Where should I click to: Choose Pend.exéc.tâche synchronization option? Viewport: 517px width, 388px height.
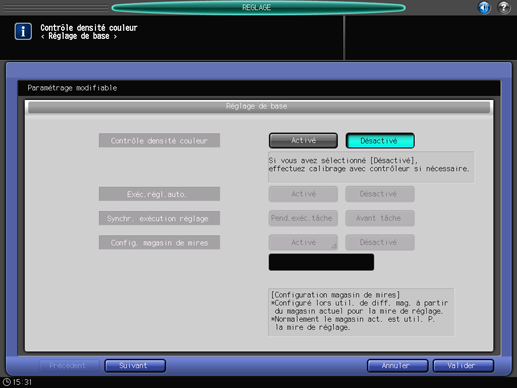tap(303, 218)
